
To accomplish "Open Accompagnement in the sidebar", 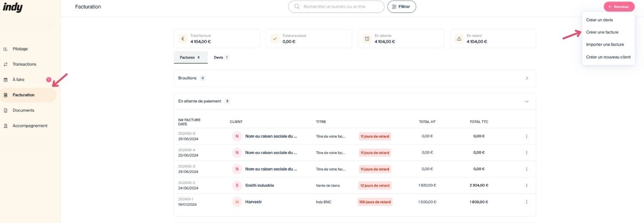I will pyautogui.click(x=30, y=126).
